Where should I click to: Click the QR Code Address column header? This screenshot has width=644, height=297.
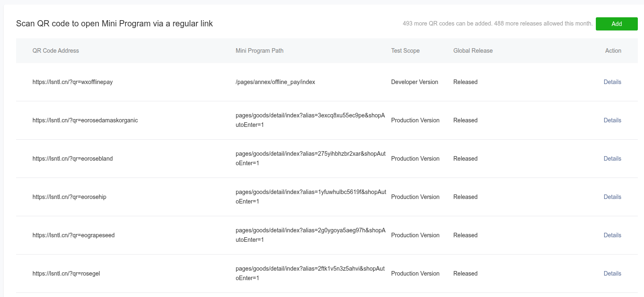pyautogui.click(x=56, y=51)
